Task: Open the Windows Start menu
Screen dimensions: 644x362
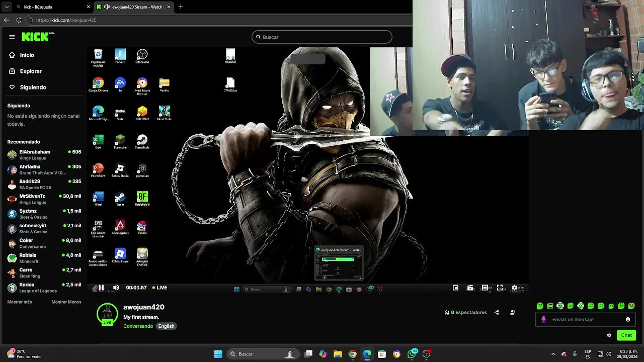Action: click(x=218, y=354)
